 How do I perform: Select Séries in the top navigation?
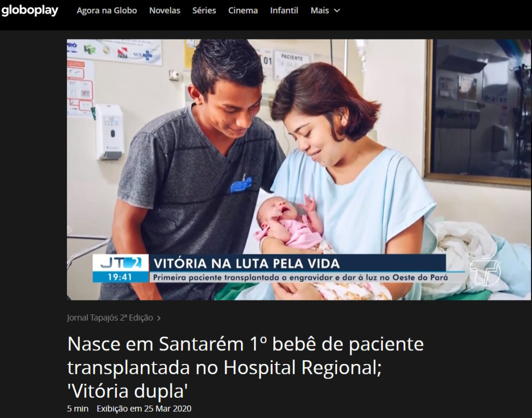point(204,10)
